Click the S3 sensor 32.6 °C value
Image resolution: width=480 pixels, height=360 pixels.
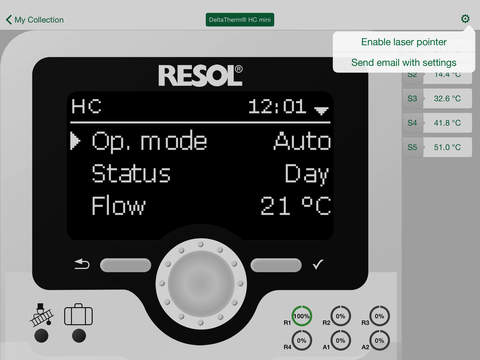click(447, 99)
